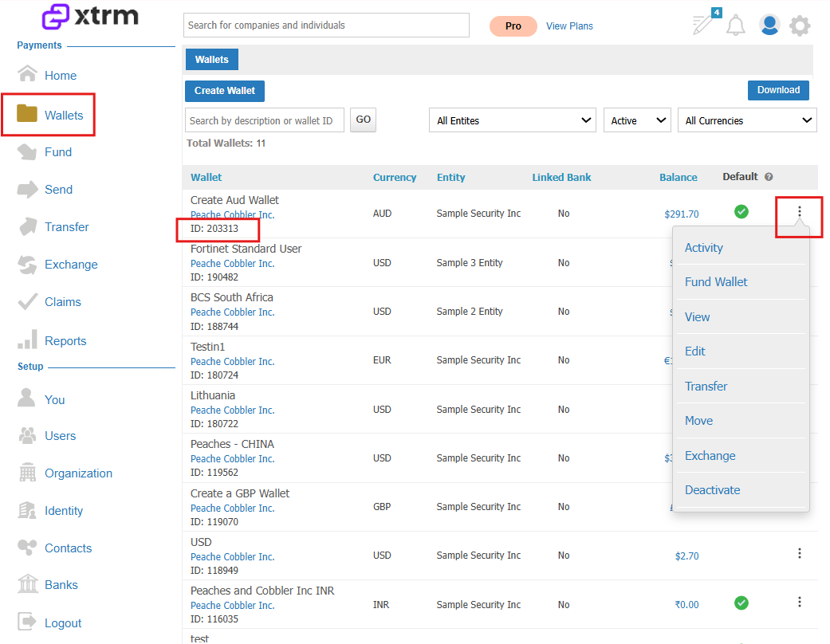
Task: Click the Claims checkmark icon
Action: pyautogui.click(x=28, y=301)
